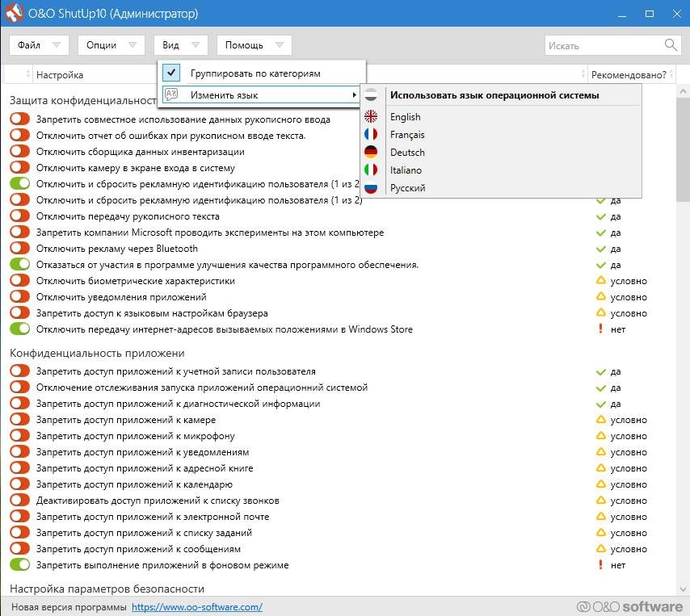This screenshot has width=690, height=616.
Task: Click warning triangle for доступ приложений к сообщениям
Action: pos(600,548)
